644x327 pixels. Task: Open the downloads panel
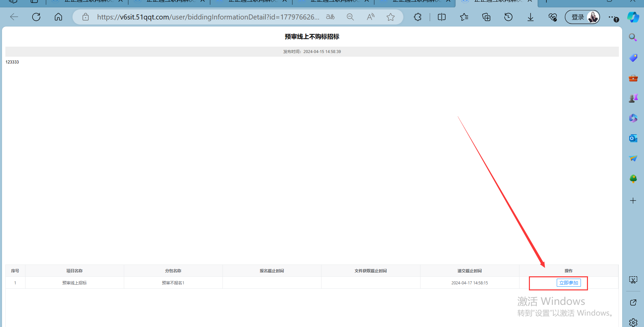[x=531, y=17]
